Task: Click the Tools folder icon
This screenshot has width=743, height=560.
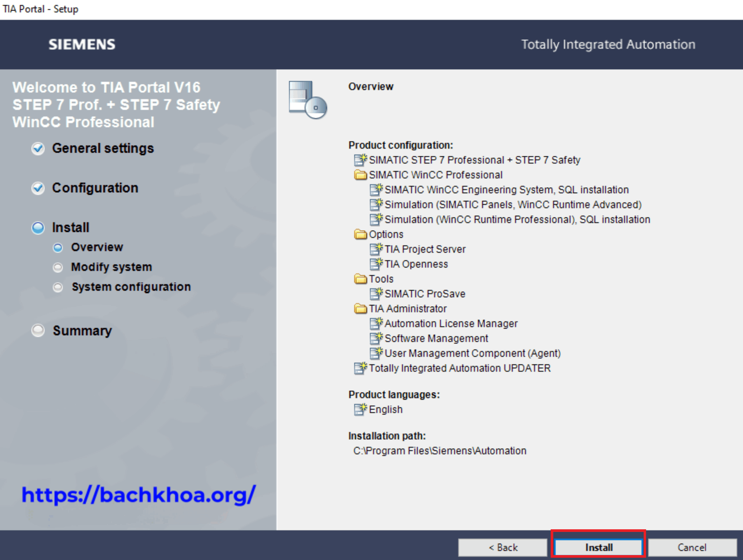Action: pyautogui.click(x=360, y=279)
